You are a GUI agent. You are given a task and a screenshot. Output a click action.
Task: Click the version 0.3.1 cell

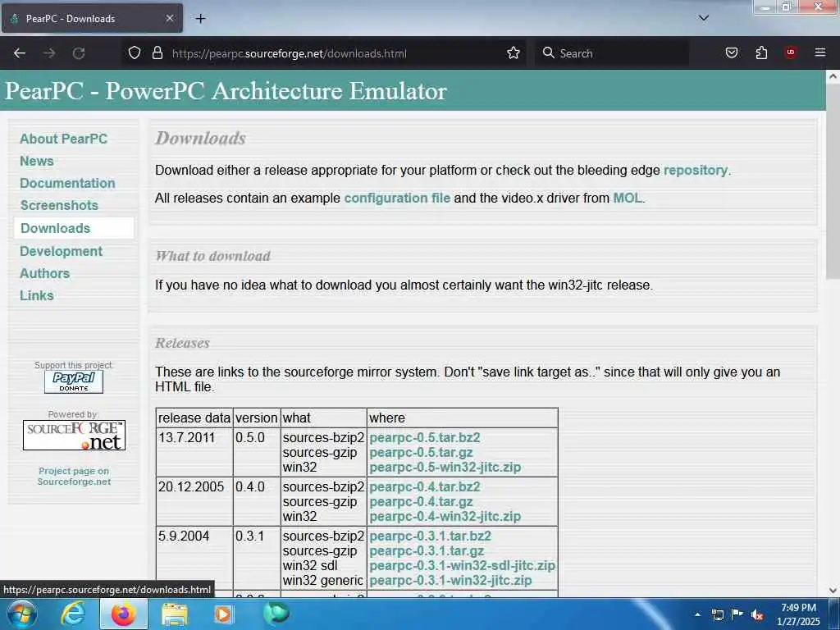257,558
